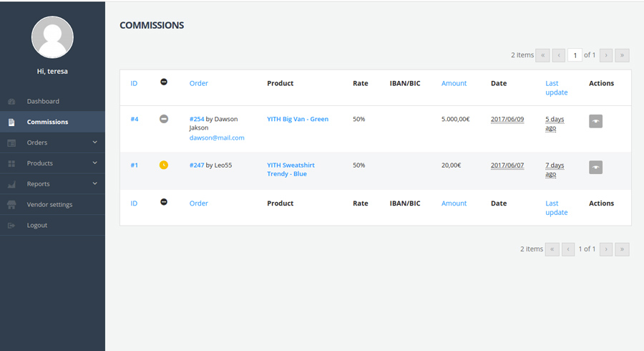
Task: Click the user avatar profile picture
Action: point(52,37)
